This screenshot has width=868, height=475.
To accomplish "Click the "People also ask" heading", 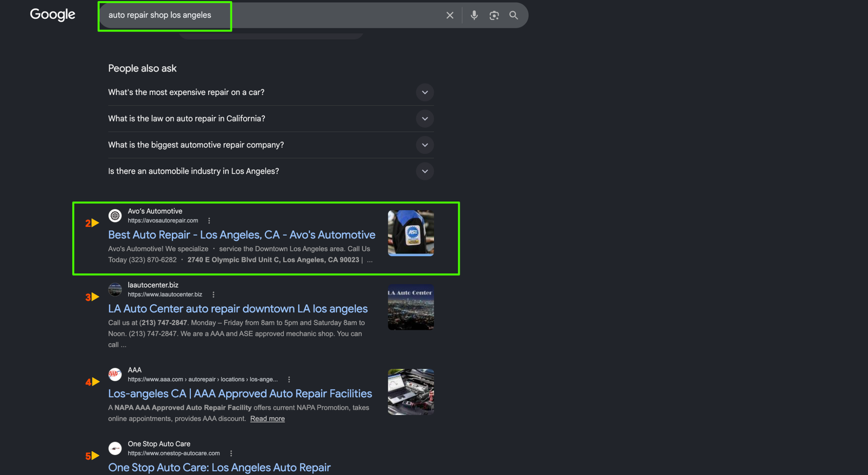I will (x=142, y=68).
